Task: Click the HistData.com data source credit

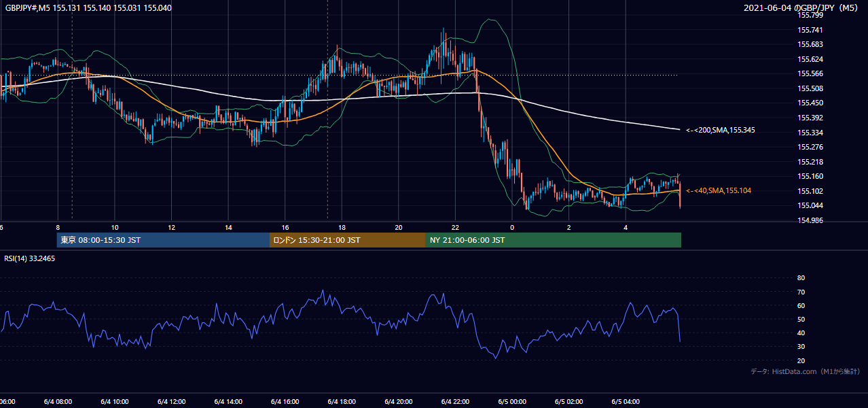Action: point(806,371)
